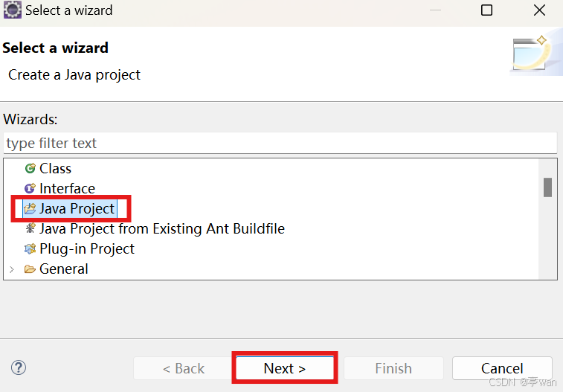Click the Class wizard icon
This screenshot has width=563, height=392.
coord(30,168)
